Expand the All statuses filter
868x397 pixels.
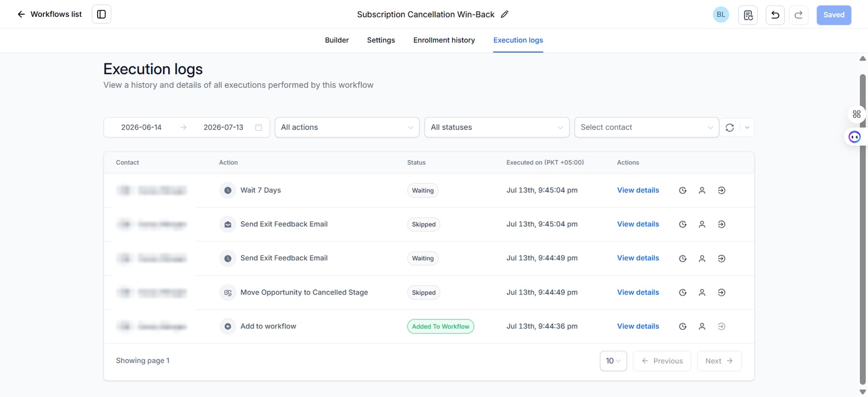point(497,127)
